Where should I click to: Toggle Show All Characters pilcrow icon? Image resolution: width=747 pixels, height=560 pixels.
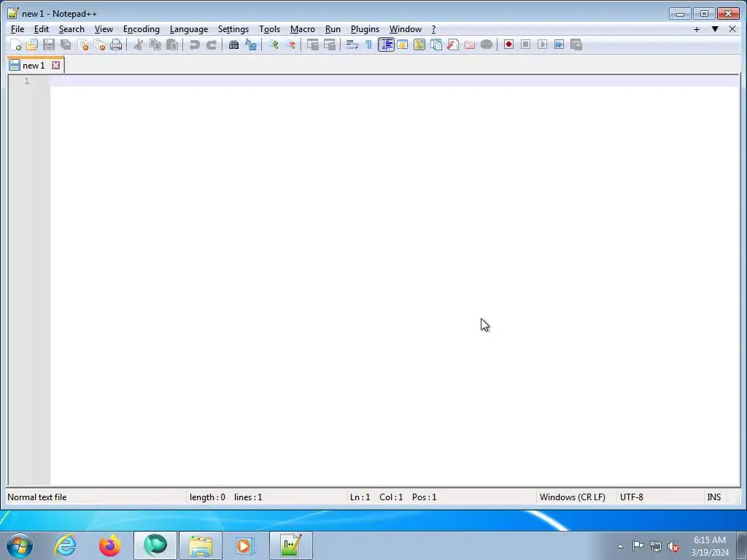(368, 44)
